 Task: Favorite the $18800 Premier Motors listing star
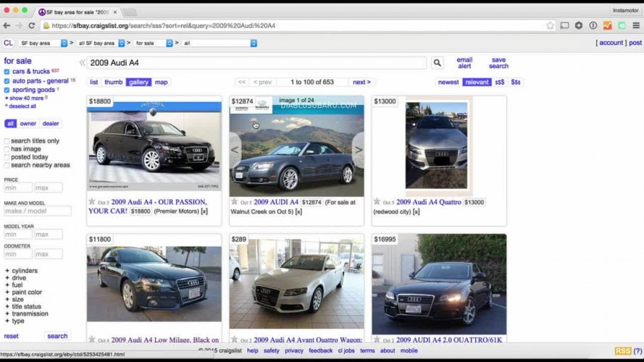pyautogui.click(x=92, y=201)
